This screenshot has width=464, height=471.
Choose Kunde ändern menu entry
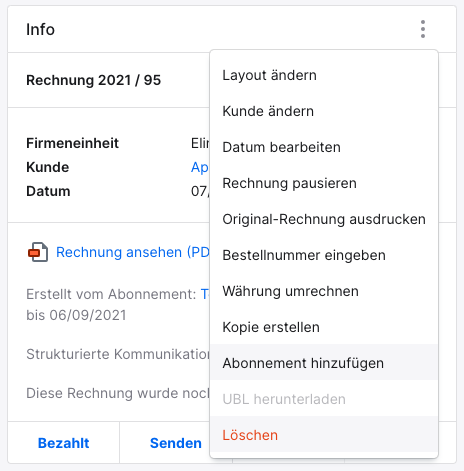click(324, 111)
